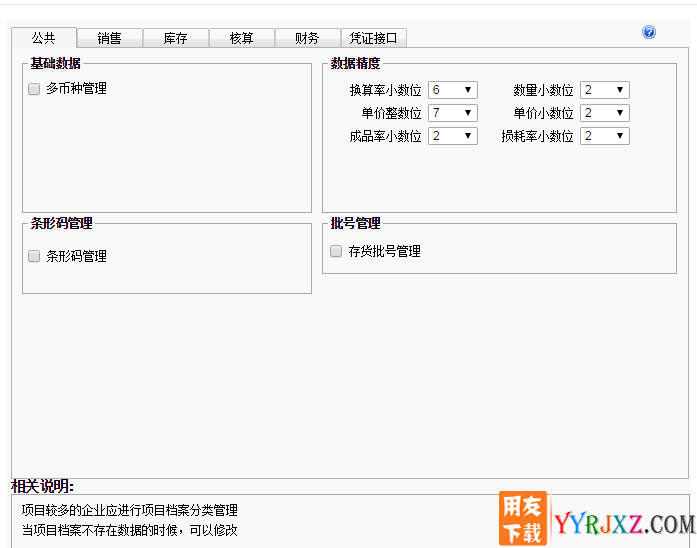Click the 单价小数位 label
697x548 pixels.
click(x=543, y=113)
